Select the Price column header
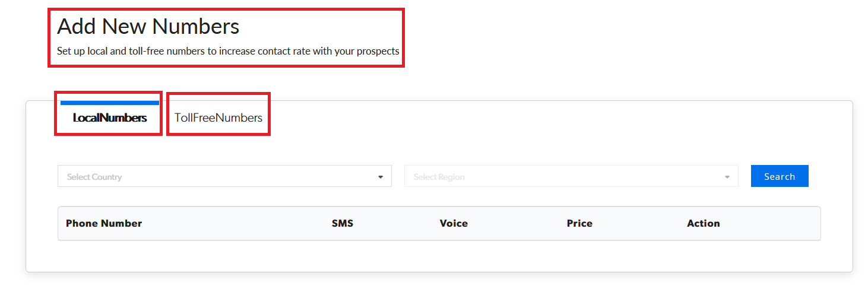Viewport: 868px width, 289px height. [579, 223]
